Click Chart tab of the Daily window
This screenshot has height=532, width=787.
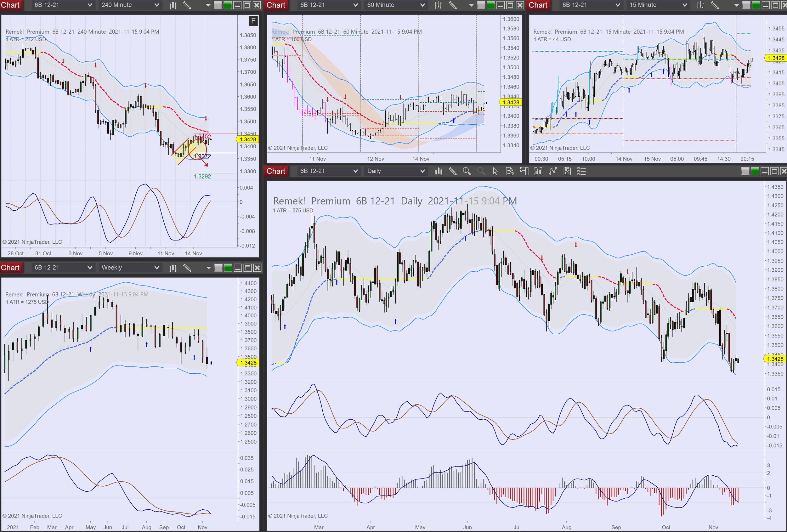pos(276,171)
